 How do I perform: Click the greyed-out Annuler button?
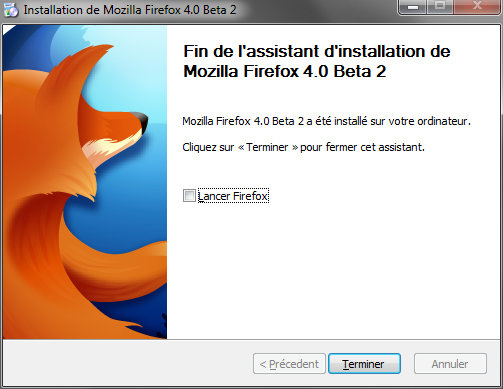pos(450,364)
